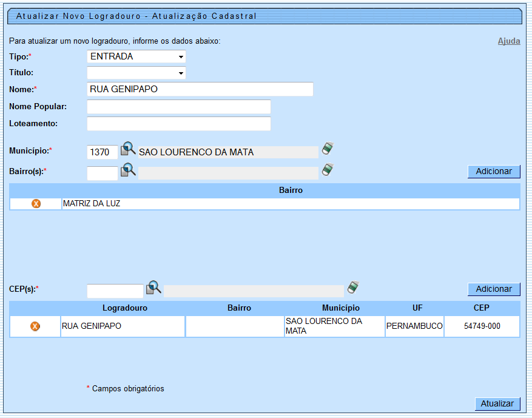The height and width of the screenshot is (418, 532).
Task: Expand the Título dropdown
Action: point(136,73)
